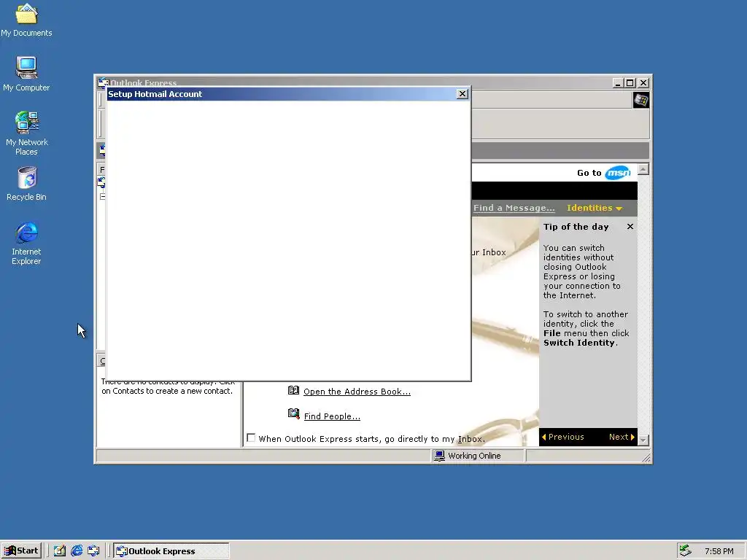747x560 pixels.
Task: Maximize the Outlook Express window
Action: tap(630, 83)
